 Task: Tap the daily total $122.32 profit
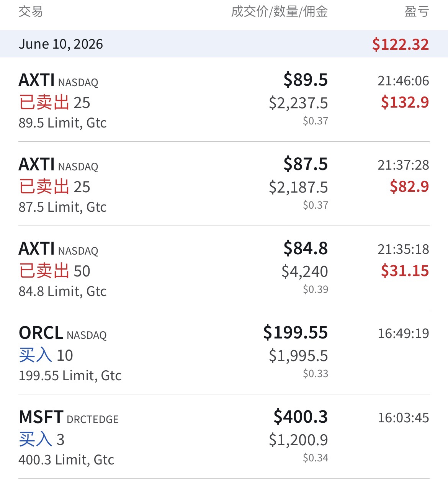(x=401, y=44)
